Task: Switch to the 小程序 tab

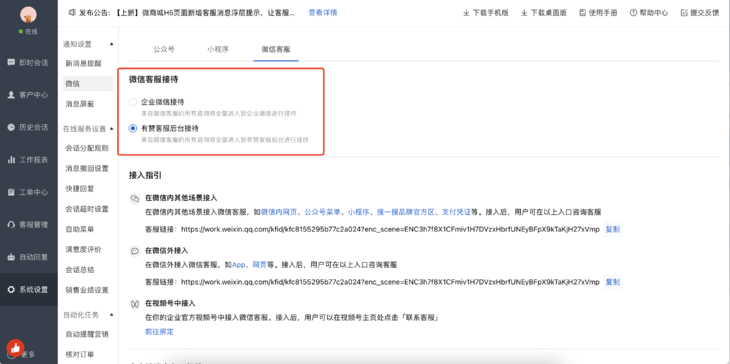Action: [x=218, y=49]
